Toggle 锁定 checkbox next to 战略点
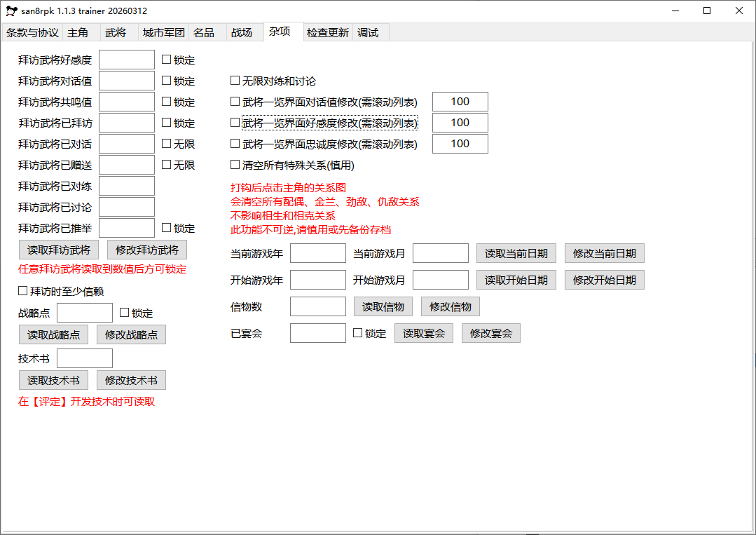 point(125,313)
